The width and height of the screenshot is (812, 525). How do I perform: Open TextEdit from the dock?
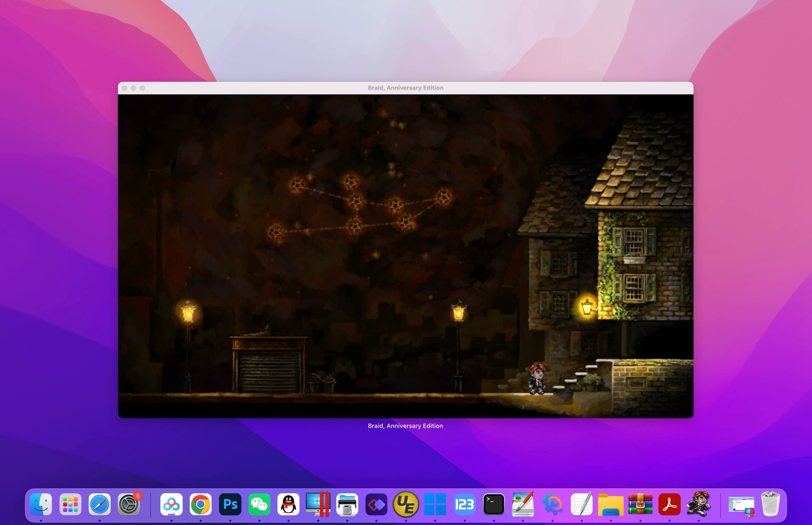[582, 504]
